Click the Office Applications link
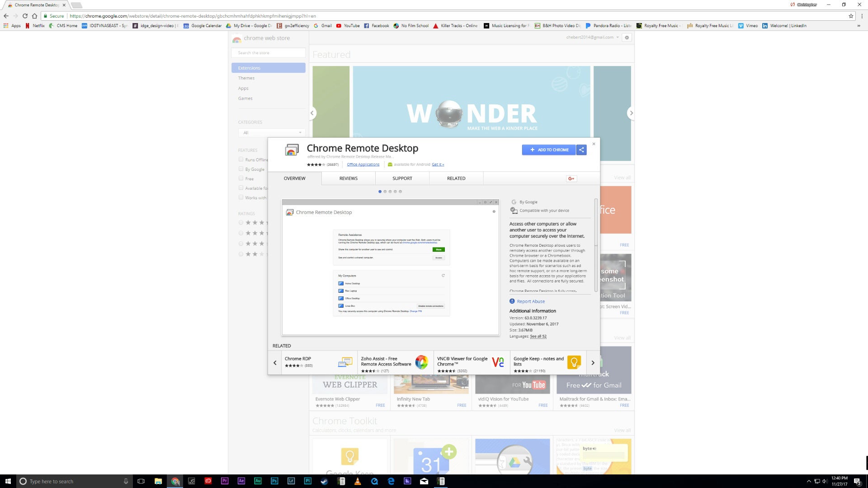This screenshot has width=868, height=488. pos(363,164)
